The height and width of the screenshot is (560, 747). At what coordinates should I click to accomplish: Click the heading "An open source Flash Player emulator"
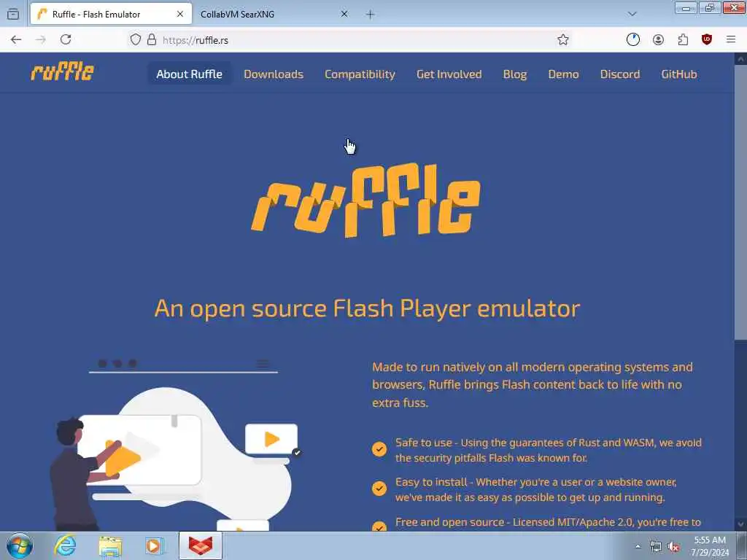coord(368,308)
